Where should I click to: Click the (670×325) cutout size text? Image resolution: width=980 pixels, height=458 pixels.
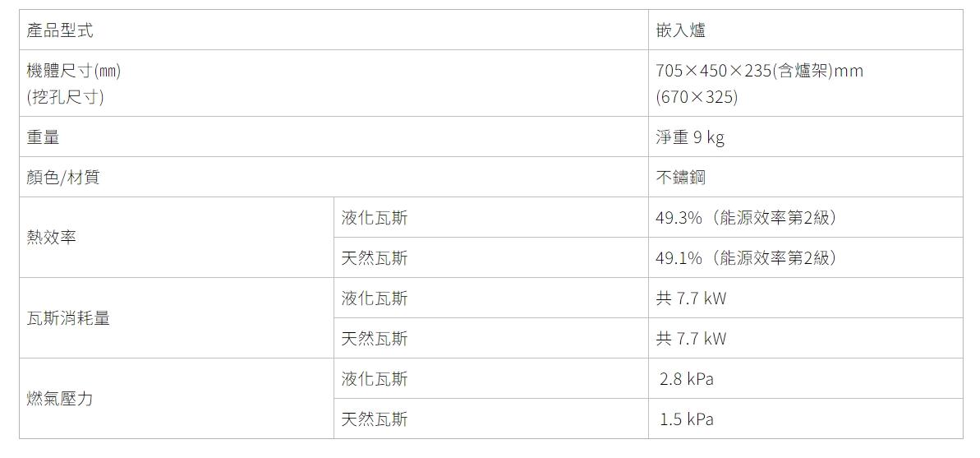(697, 97)
